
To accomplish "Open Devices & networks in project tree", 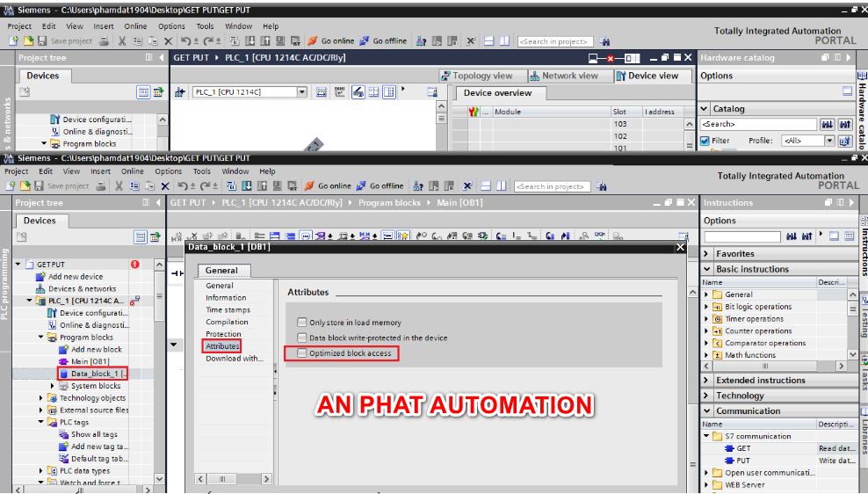I will (81, 288).
